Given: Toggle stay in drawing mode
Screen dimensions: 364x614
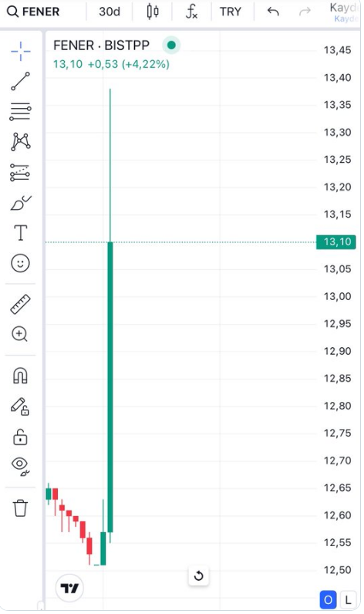Looking at the screenshot, I should pyautogui.click(x=20, y=407).
